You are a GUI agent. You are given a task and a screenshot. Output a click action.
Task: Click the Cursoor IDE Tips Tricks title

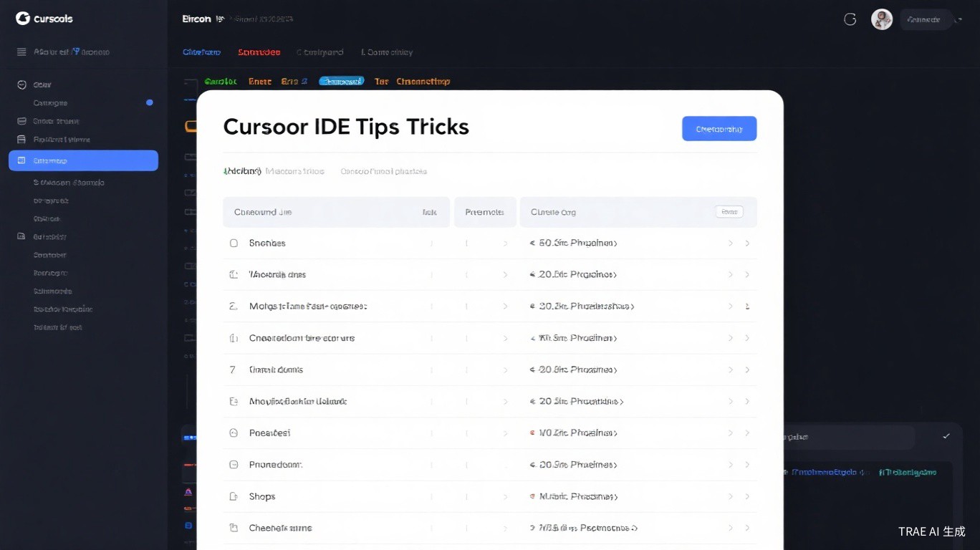pos(346,127)
